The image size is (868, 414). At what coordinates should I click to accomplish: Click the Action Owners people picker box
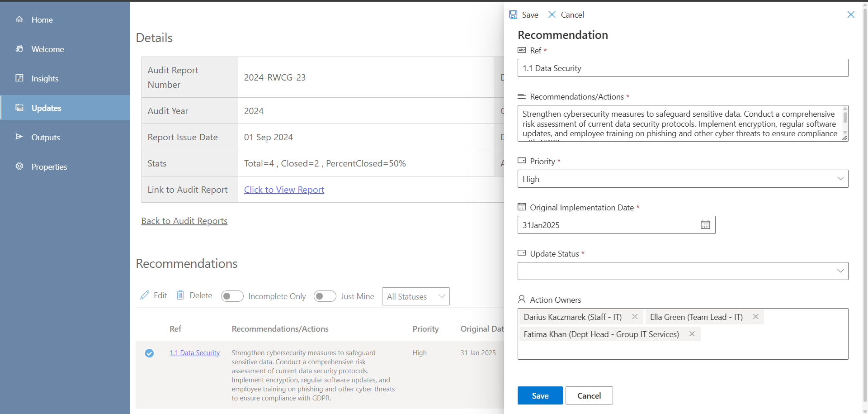(x=683, y=334)
